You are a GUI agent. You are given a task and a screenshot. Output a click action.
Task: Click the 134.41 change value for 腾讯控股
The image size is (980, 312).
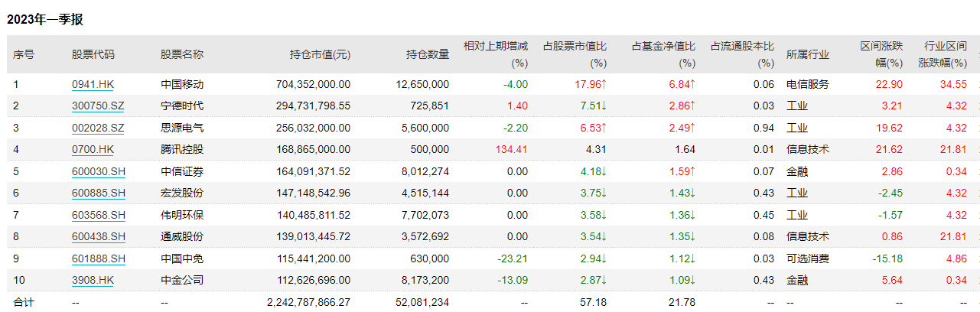click(x=513, y=149)
